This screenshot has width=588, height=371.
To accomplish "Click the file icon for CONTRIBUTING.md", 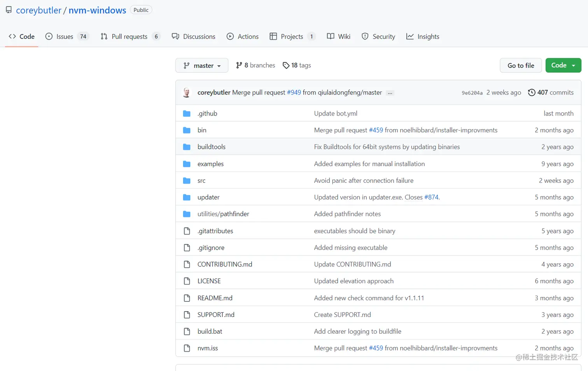I will click(187, 264).
